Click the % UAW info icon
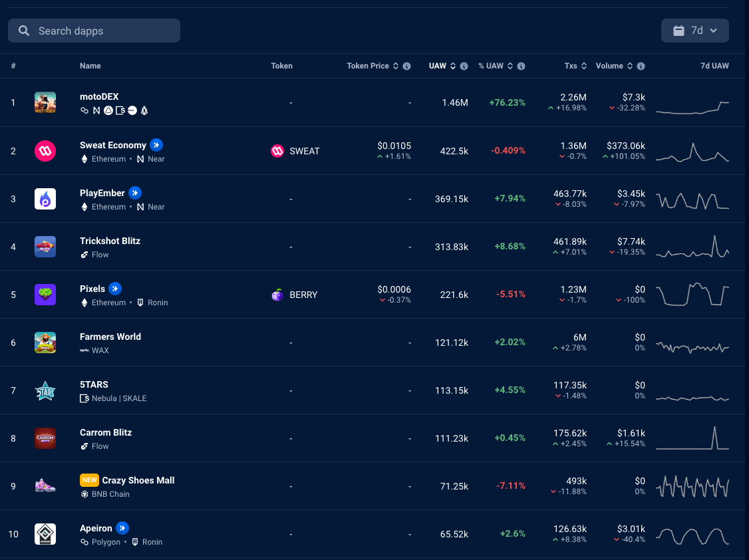The width and height of the screenshot is (749, 560). tap(521, 66)
